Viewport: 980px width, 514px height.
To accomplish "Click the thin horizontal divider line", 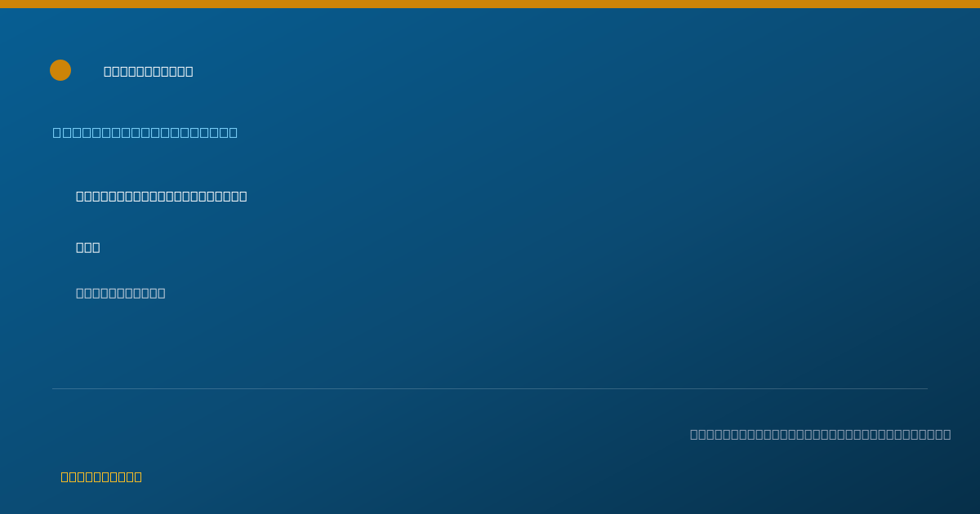I will [490, 388].
